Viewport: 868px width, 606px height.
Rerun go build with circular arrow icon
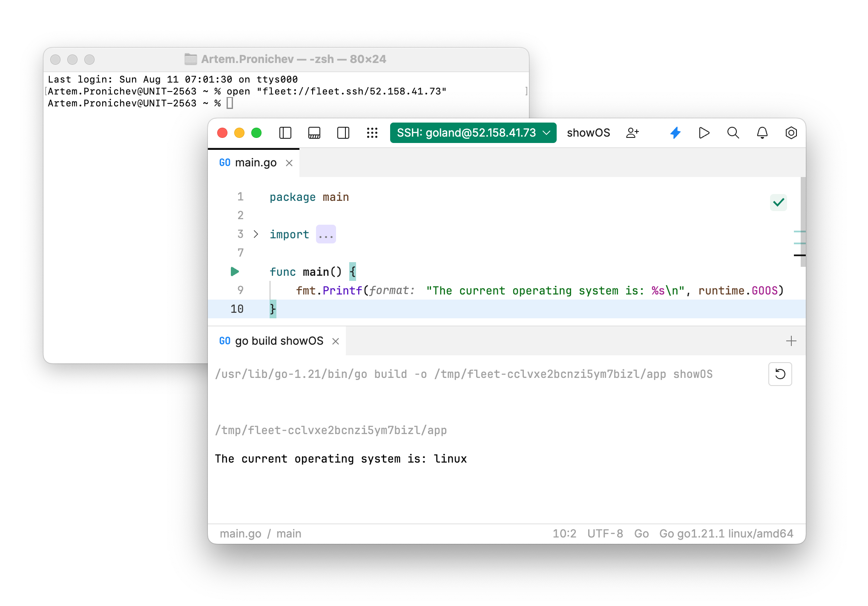[x=780, y=374]
